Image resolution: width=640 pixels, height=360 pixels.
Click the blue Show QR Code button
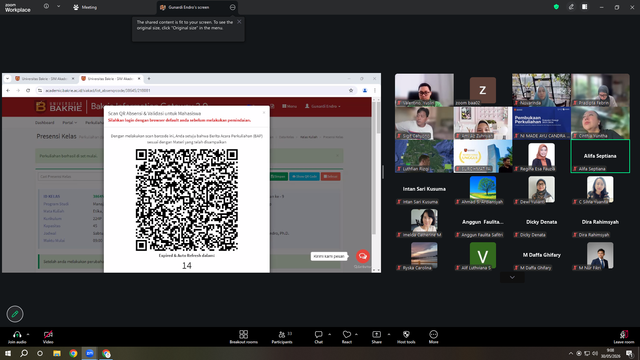pos(304,176)
